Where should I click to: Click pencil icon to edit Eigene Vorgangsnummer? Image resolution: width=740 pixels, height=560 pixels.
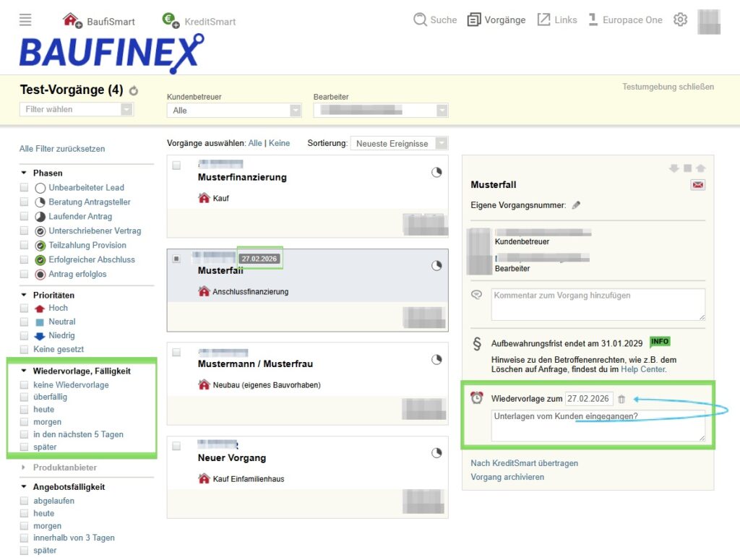pos(576,205)
